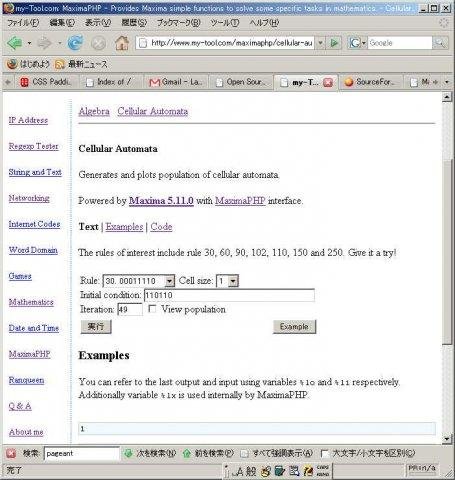The width and height of the screenshot is (455, 480).
Task: Click the Home icon
Action: tap(122, 43)
